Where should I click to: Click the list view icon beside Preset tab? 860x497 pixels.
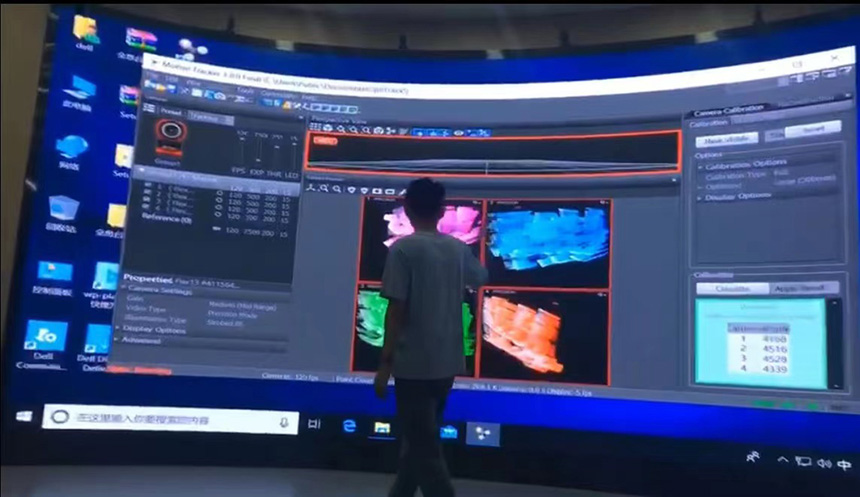pyautogui.click(x=149, y=109)
